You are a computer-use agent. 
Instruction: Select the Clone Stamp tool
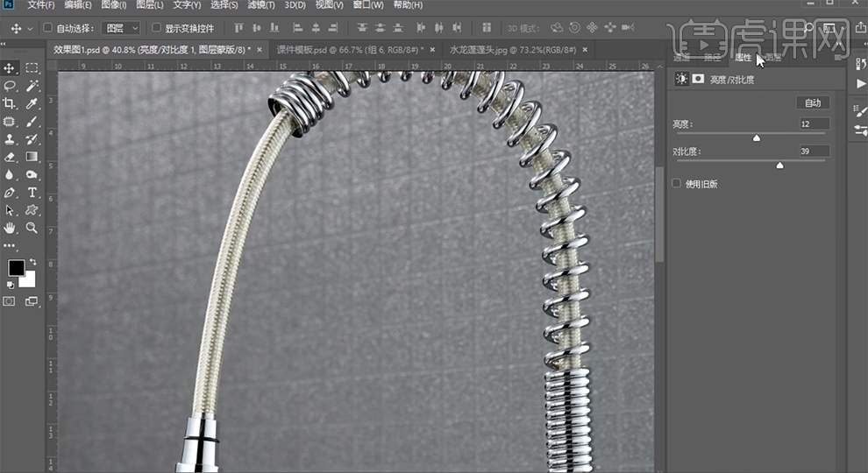[x=10, y=139]
